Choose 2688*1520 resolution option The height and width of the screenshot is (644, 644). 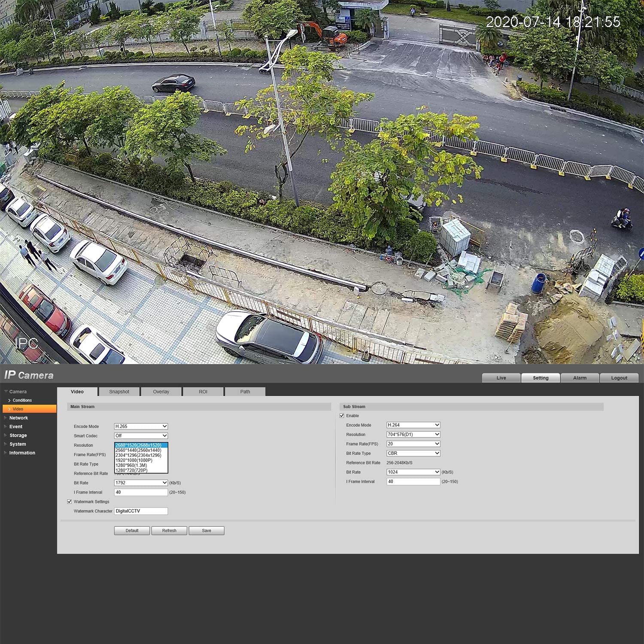[141, 445]
